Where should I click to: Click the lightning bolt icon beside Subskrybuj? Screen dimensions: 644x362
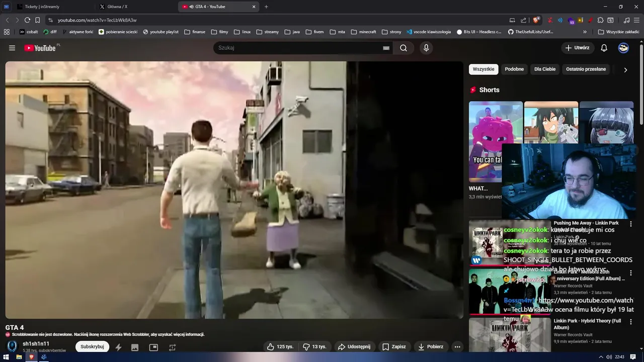click(x=118, y=347)
